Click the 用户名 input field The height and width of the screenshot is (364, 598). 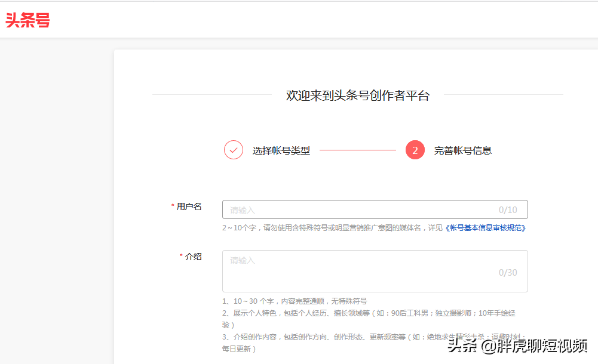coord(375,209)
